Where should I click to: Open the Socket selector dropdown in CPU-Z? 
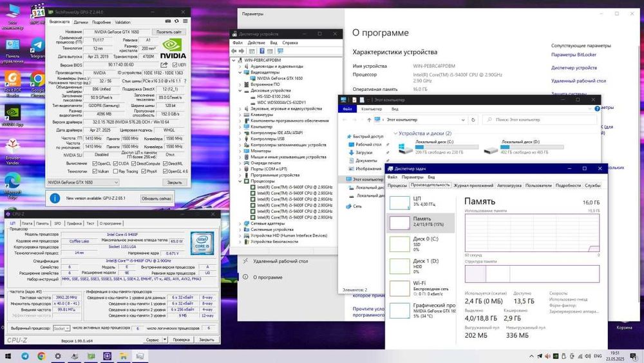pyautogui.click(x=62, y=328)
